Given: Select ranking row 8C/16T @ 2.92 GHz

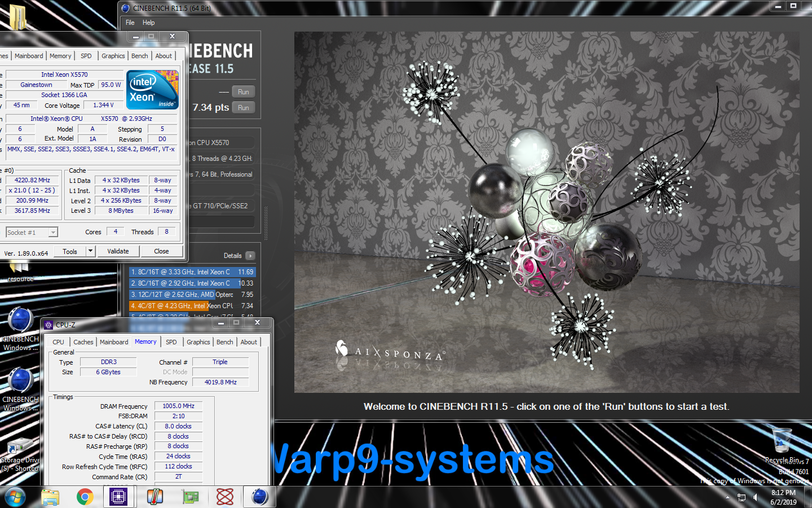Looking at the screenshot, I should (x=192, y=283).
